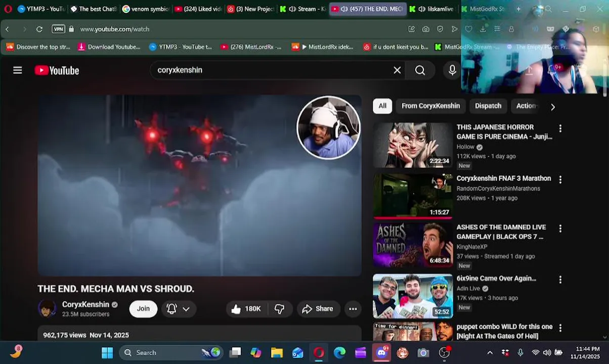Open 6ix9ine Came Over Again thumbnail

pos(413,296)
